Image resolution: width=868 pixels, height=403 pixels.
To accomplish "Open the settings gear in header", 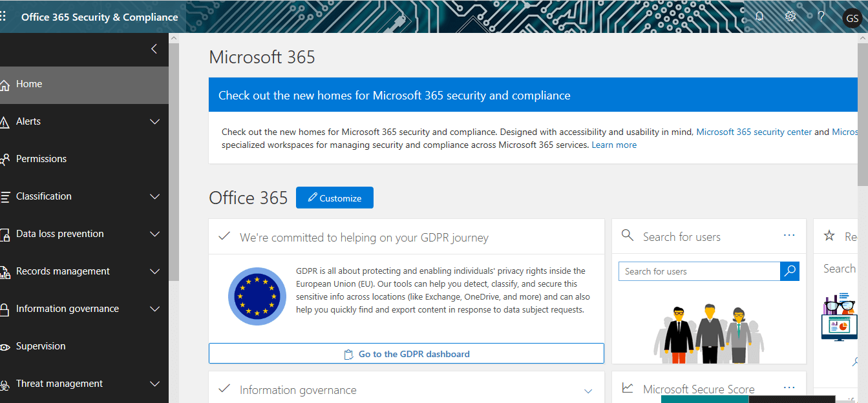I will click(790, 17).
